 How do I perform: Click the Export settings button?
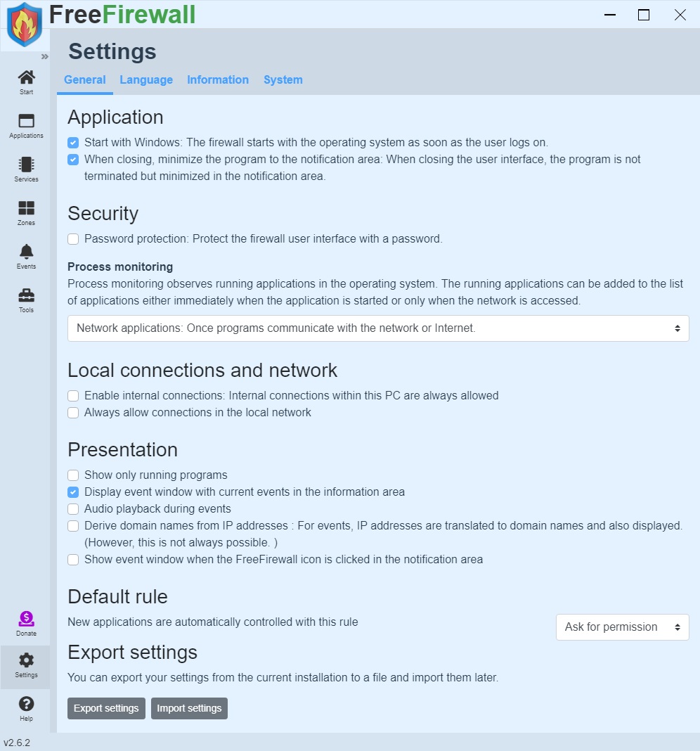coord(106,708)
